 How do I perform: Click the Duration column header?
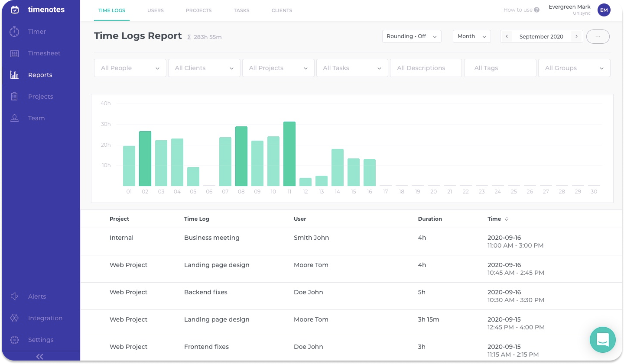coord(430,219)
